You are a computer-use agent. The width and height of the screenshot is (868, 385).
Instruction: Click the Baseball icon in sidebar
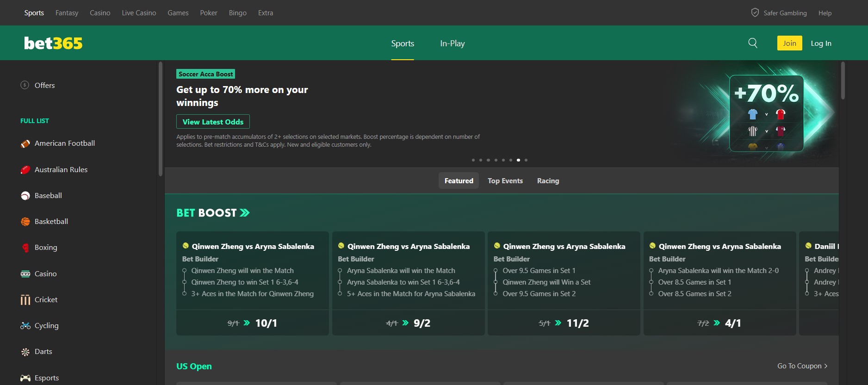pos(25,196)
